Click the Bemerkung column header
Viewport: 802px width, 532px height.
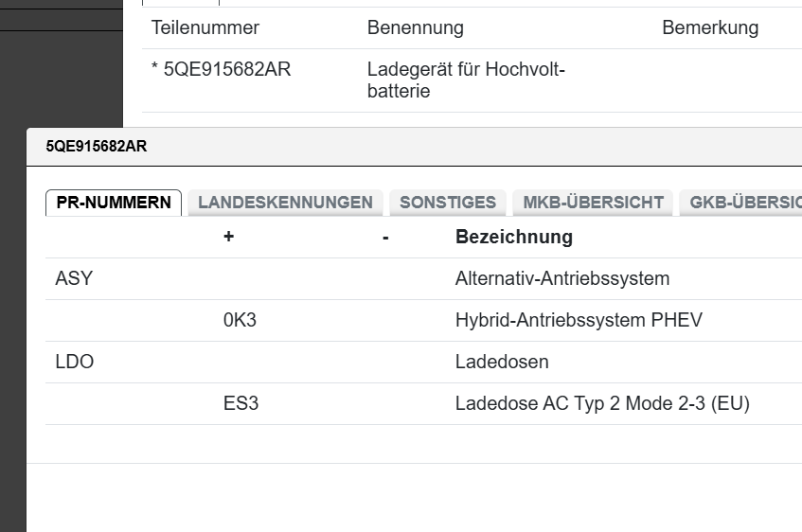[710, 28]
